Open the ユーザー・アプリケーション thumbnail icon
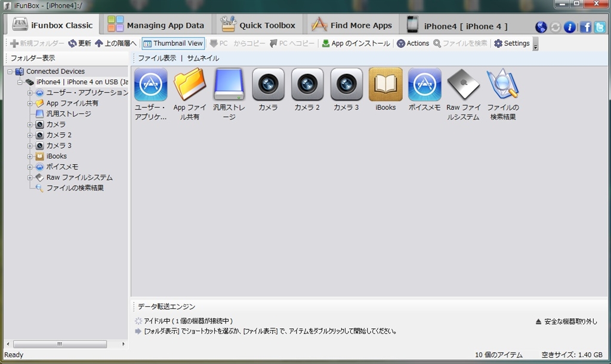611x364 pixels. click(x=151, y=85)
